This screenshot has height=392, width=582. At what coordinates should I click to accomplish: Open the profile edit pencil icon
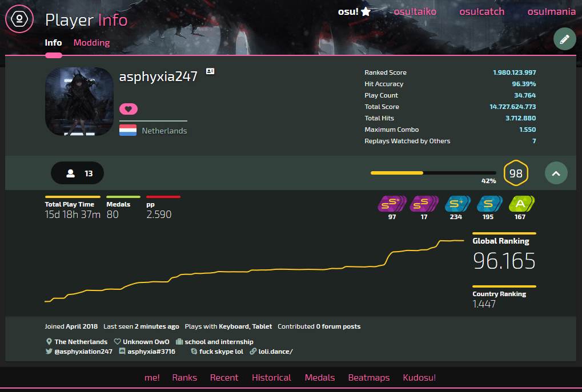[564, 39]
